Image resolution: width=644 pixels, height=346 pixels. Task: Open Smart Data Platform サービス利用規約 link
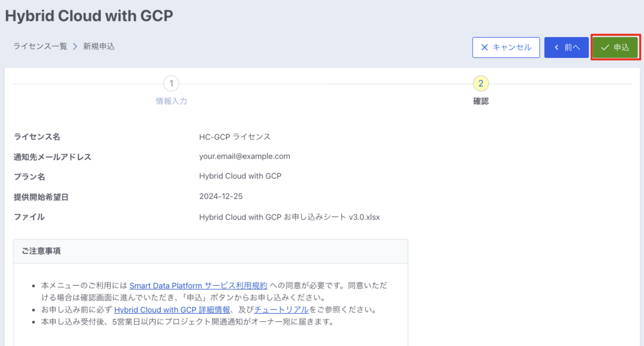(x=198, y=286)
